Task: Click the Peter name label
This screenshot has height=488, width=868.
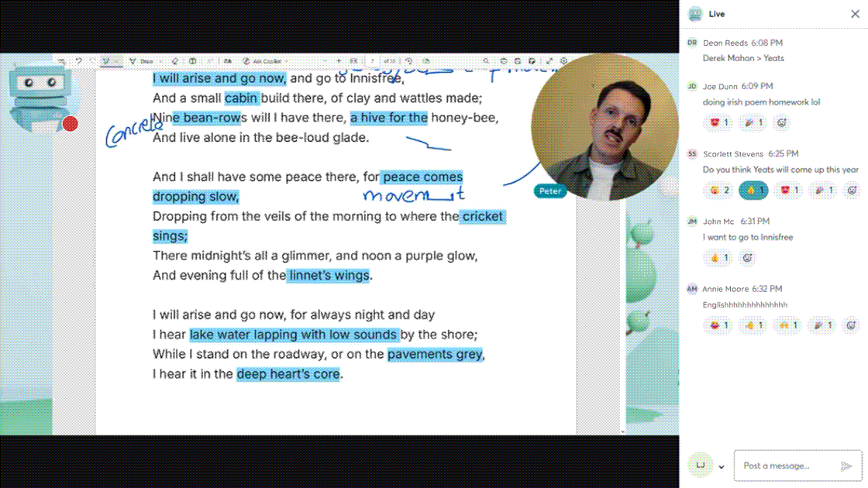Action: coord(550,191)
